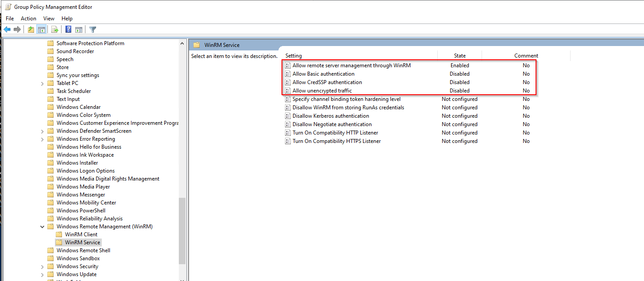Open Help via blue question mark icon
644x281 pixels.
(69, 30)
